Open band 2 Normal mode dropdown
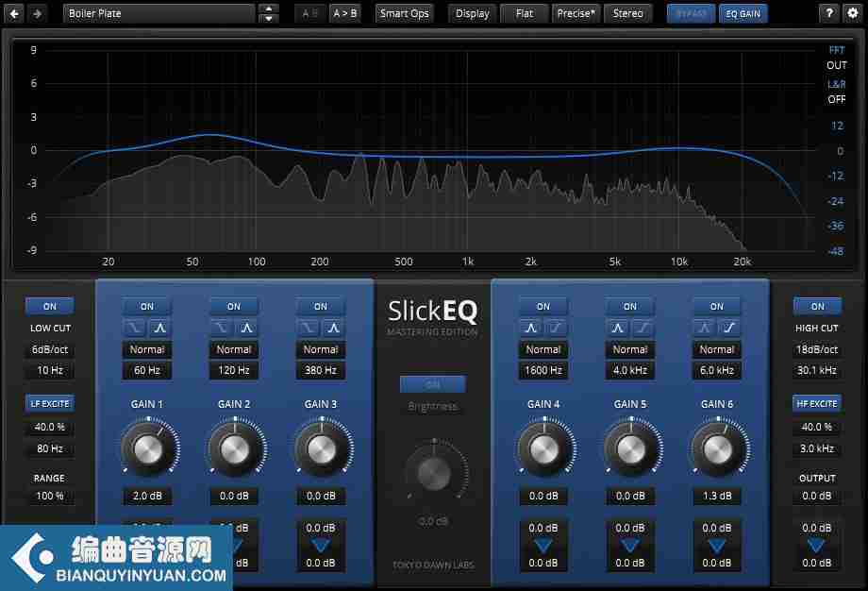Image resolution: width=868 pixels, height=591 pixels. pos(234,349)
